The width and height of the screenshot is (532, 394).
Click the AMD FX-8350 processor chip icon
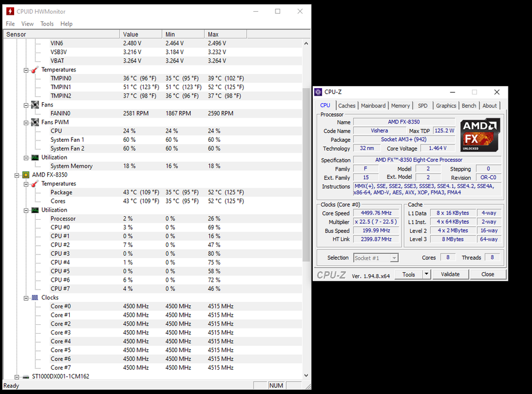26,175
